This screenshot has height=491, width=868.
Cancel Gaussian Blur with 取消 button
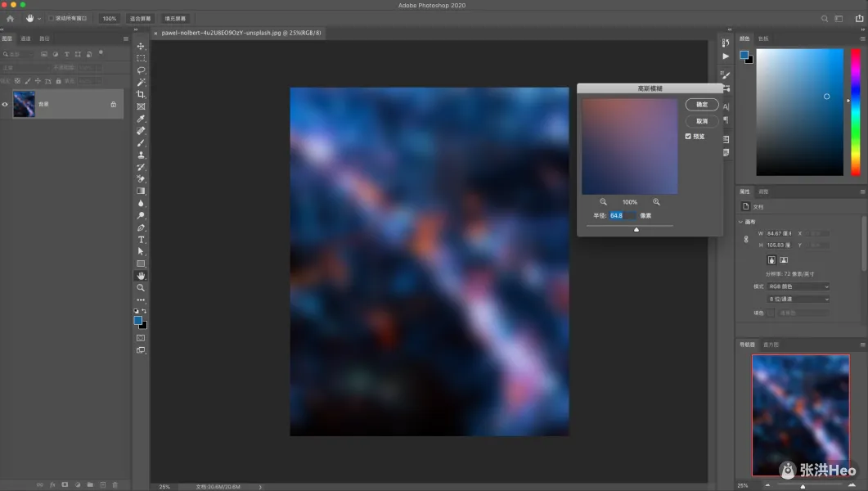point(702,120)
